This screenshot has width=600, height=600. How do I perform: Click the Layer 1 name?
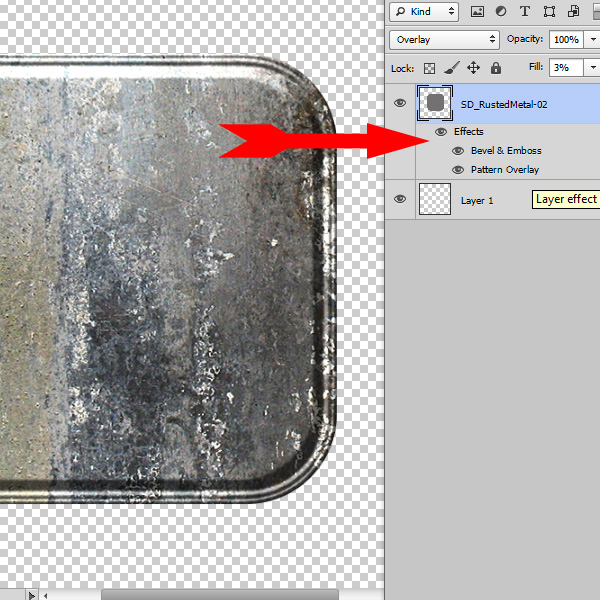pos(477,201)
